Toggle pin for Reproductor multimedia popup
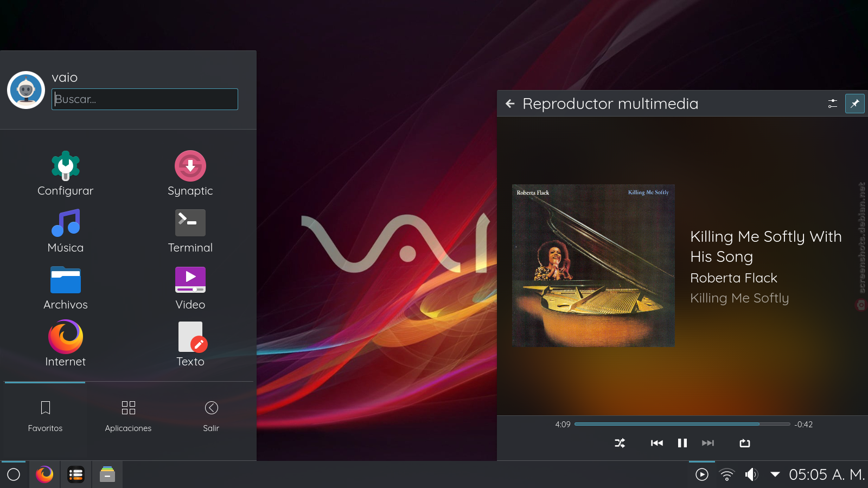The height and width of the screenshot is (488, 868). pyautogui.click(x=855, y=104)
